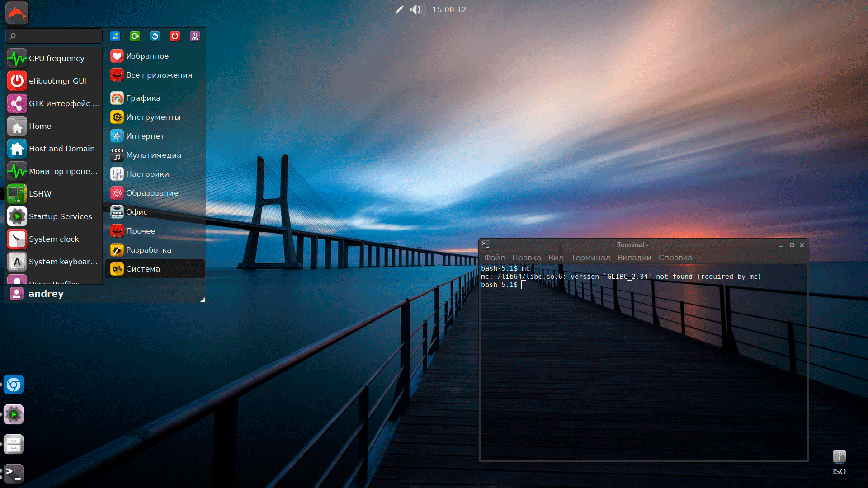Viewport: 868px width, 488px height.
Task: Click the volume speaker tray icon
Action: 417,9
